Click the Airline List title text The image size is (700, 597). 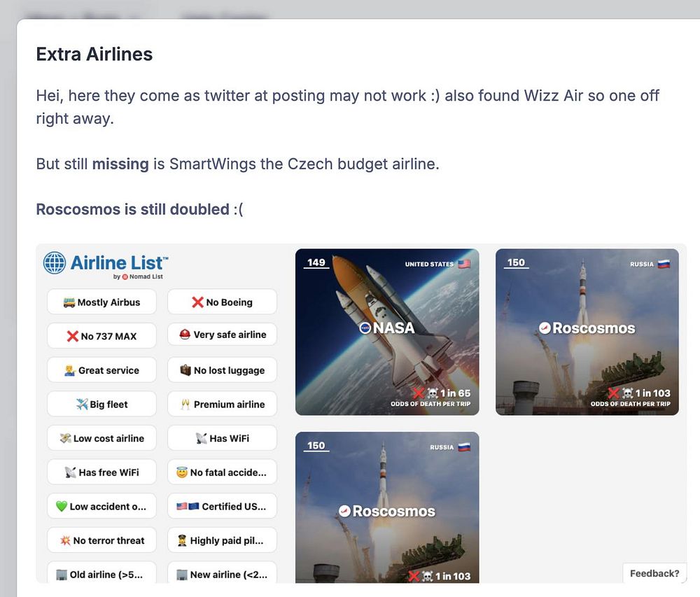pyautogui.click(x=119, y=262)
